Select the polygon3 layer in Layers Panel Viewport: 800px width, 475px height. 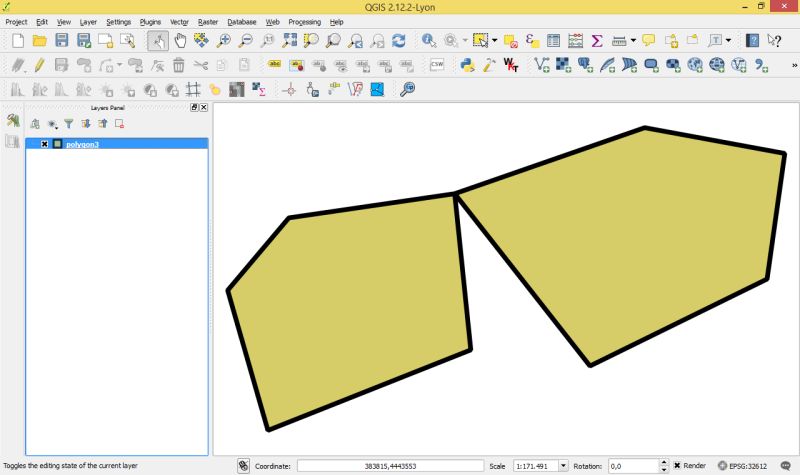tap(117, 144)
